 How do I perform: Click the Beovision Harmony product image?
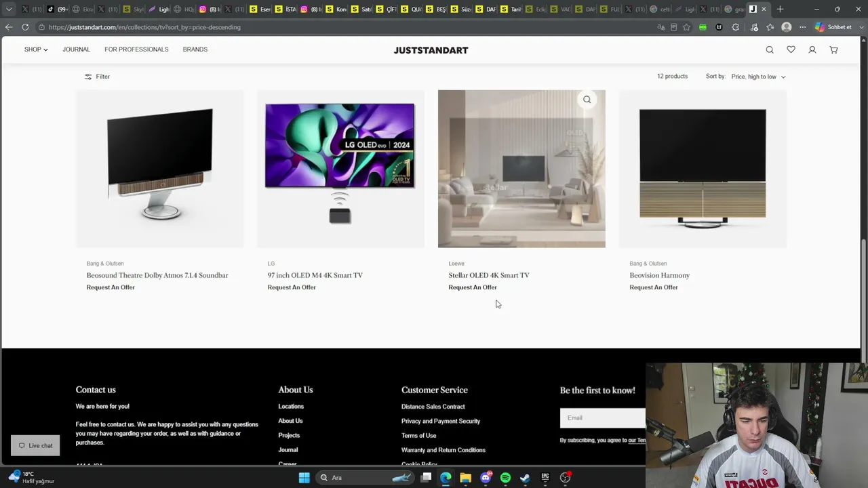point(703,169)
